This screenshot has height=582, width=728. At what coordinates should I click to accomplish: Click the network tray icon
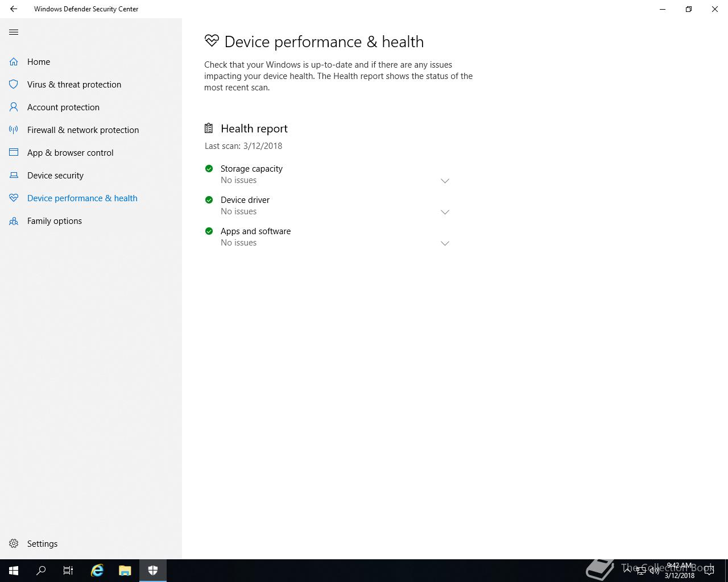click(x=641, y=571)
